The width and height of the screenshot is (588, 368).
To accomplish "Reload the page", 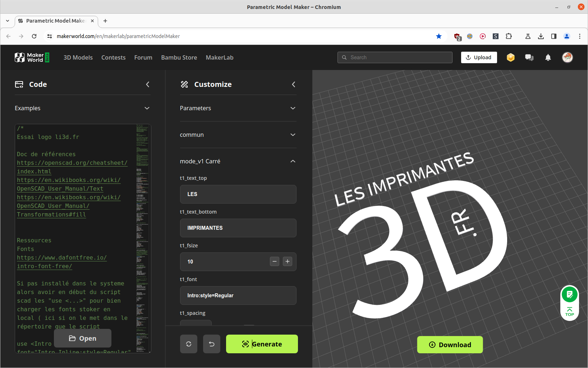I will point(34,36).
